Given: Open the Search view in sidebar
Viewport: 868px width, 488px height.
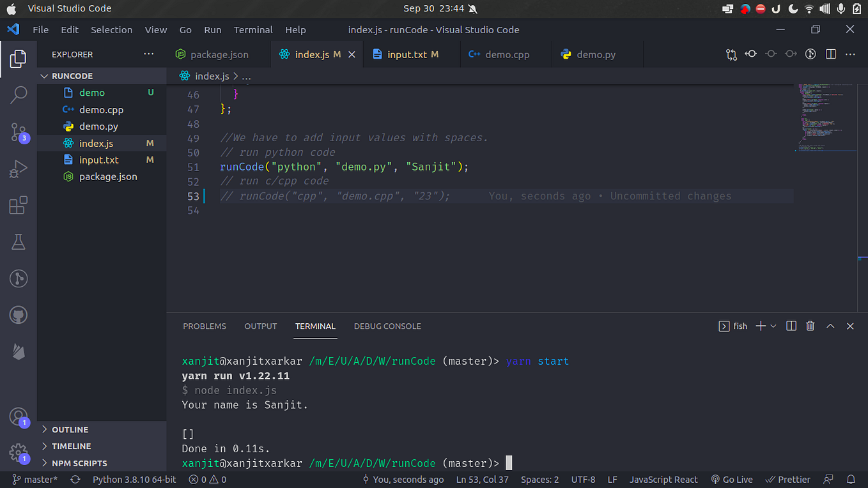Looking at the screenshot, I should point(19,94).
